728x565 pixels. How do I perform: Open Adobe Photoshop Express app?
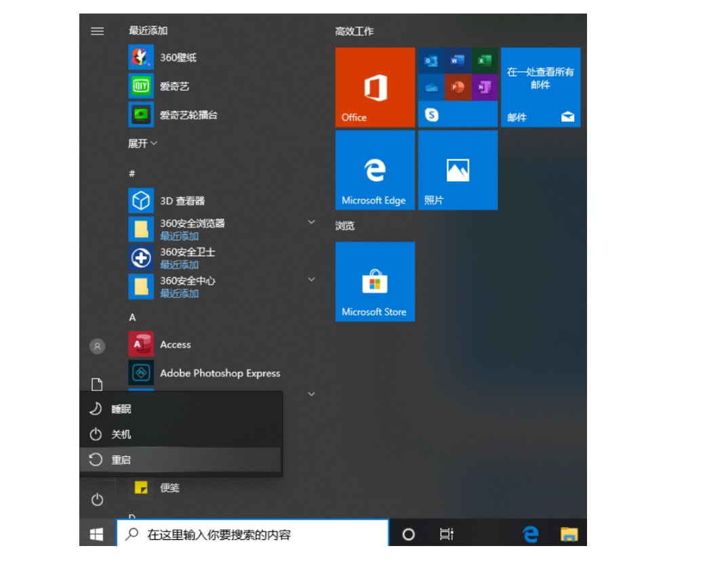tap(223, 373)
